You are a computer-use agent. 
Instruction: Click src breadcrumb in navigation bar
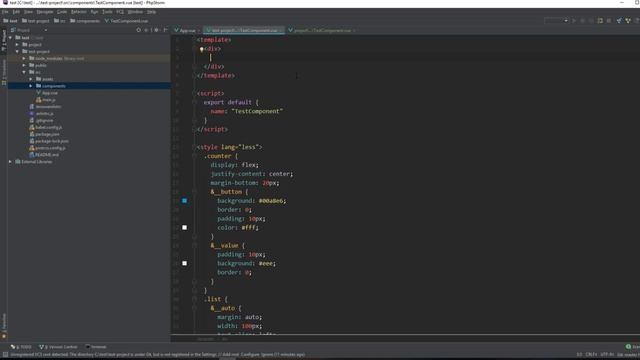point(60,21)
